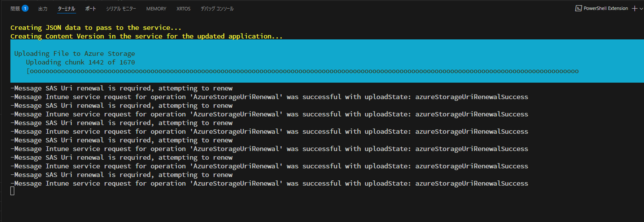Select the PowerShell shell glyph next to its label
The height and width of the screenshot is (222, 644).
[578, 8]
